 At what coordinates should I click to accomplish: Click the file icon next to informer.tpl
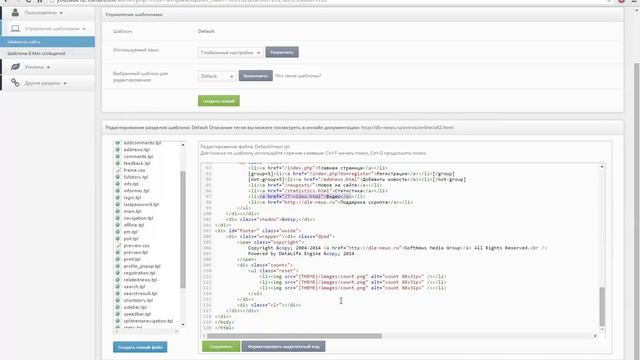click(118, 191)
